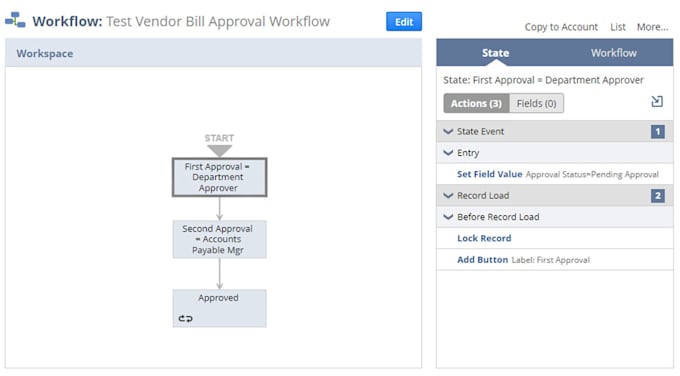Screen dimensions: 680x376
Task: Collapse the Record Load section
Action: (448, 196)
